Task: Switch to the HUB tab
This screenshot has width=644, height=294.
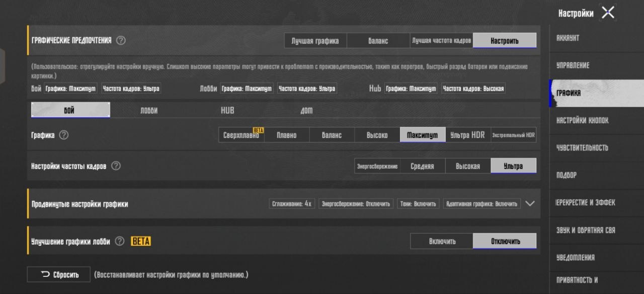Action: [227, 111]
